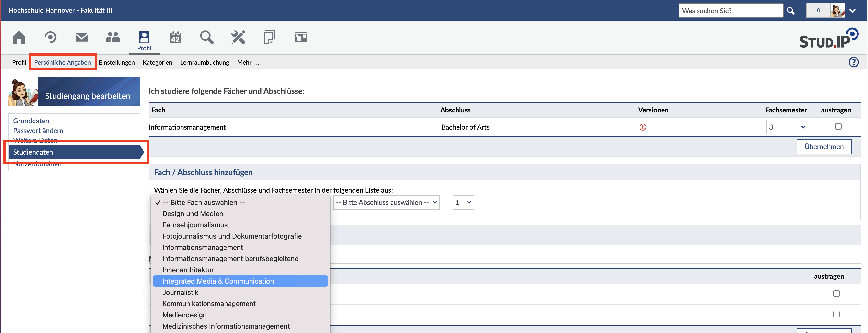The width and height of the screenshot is (868, 333).
Task: Tick the first lower austragen checkbox
Action: pos(836,294)
